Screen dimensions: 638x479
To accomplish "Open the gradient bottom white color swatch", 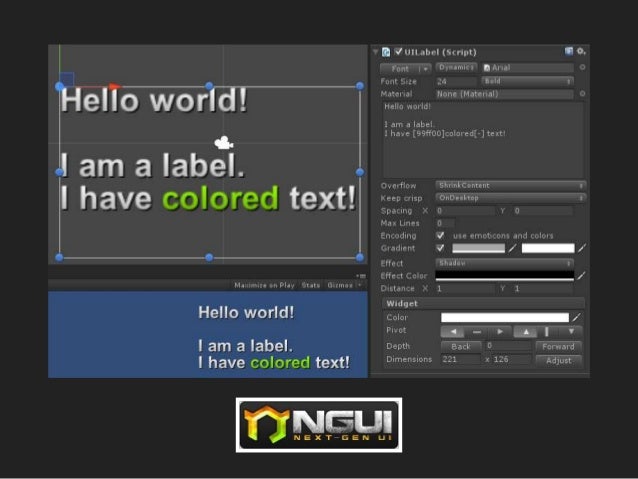I will (x=548, y=248).
